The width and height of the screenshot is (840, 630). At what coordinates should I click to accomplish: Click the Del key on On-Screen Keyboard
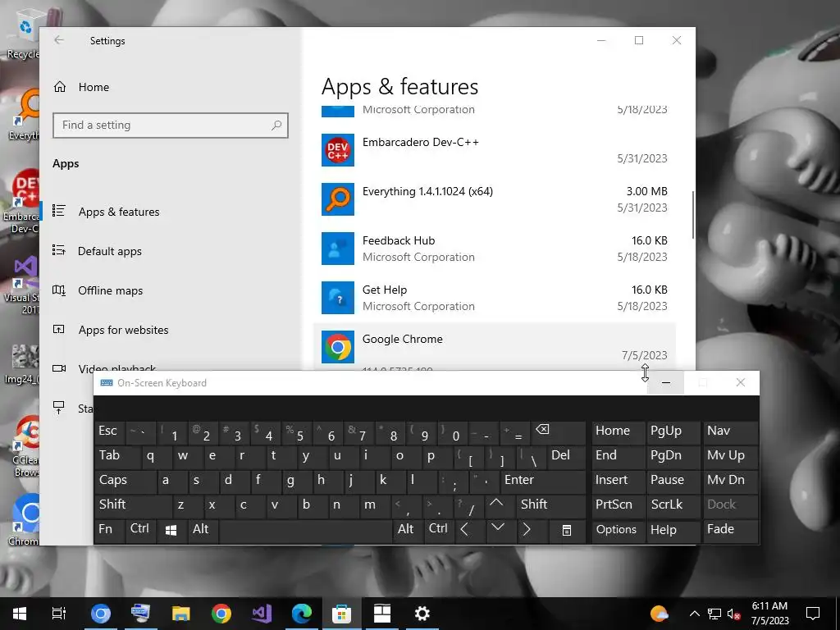coord(566,456)
